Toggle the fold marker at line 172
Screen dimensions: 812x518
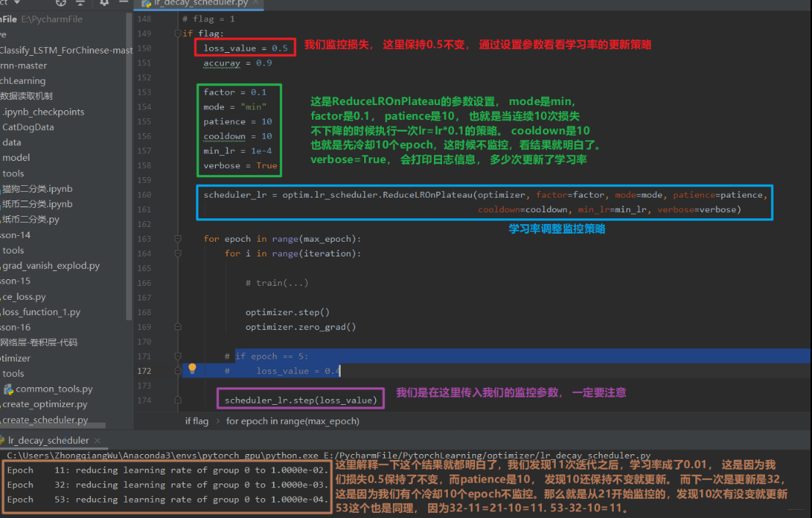(x=178, y=371)
